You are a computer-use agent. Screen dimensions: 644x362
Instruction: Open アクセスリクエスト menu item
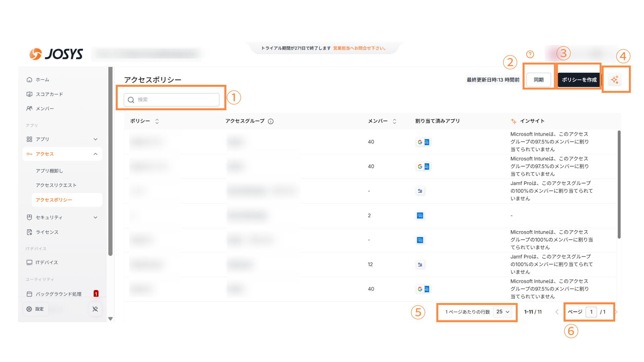pyautogui.click(x=56, y=185)
